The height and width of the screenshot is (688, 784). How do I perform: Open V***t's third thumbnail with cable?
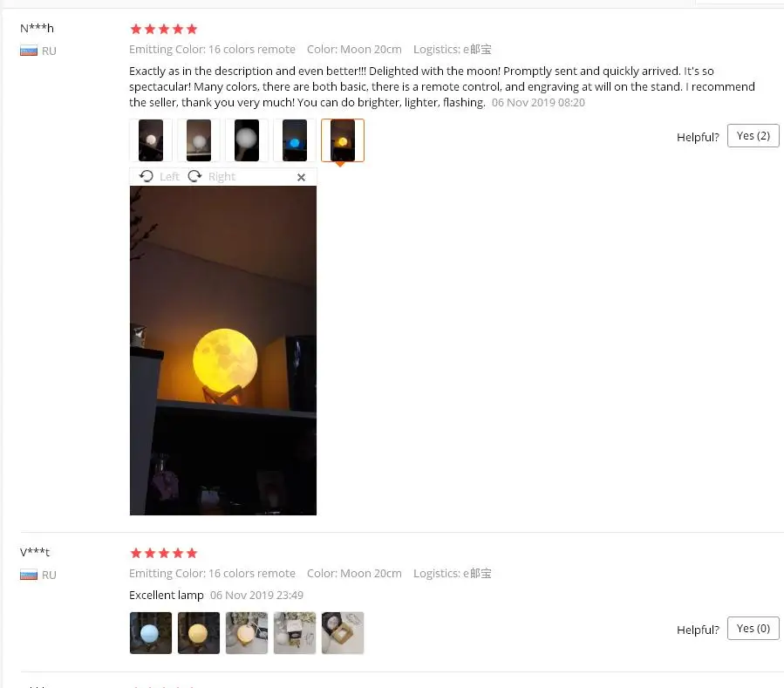pyautogui.click(x=247, y=633)
